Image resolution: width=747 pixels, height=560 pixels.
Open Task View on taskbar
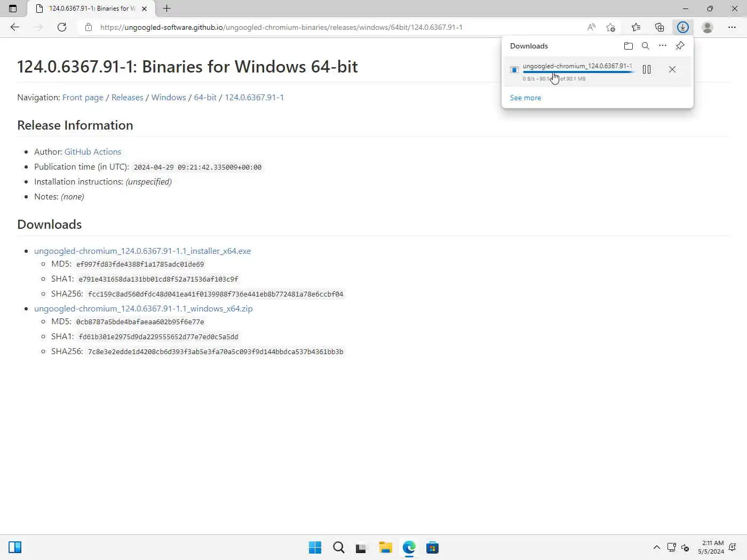tap(362, 548)
